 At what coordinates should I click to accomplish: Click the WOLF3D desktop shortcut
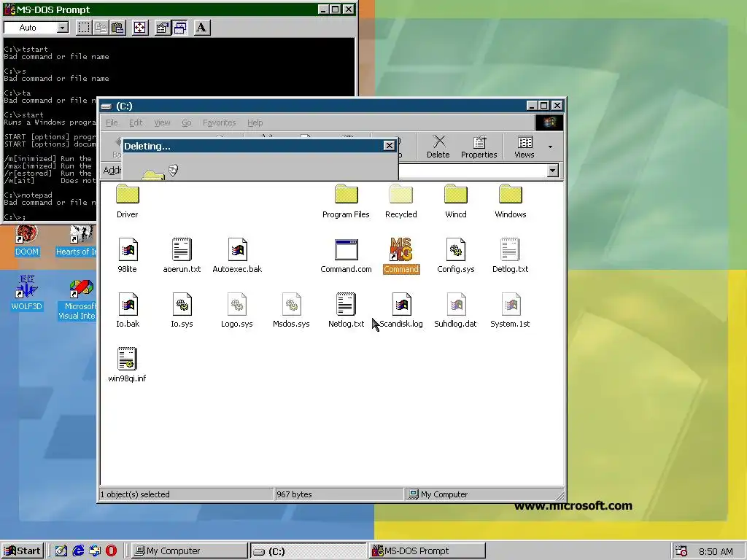[27, 293]
